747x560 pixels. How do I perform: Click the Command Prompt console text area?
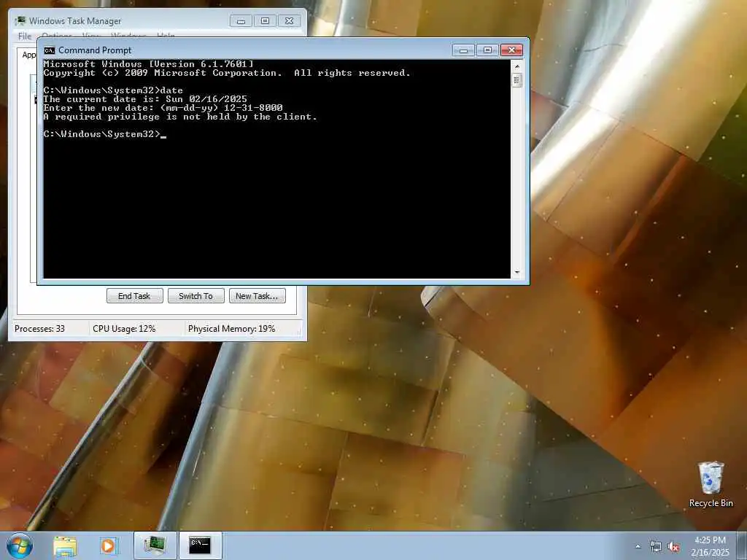point(276,169)
